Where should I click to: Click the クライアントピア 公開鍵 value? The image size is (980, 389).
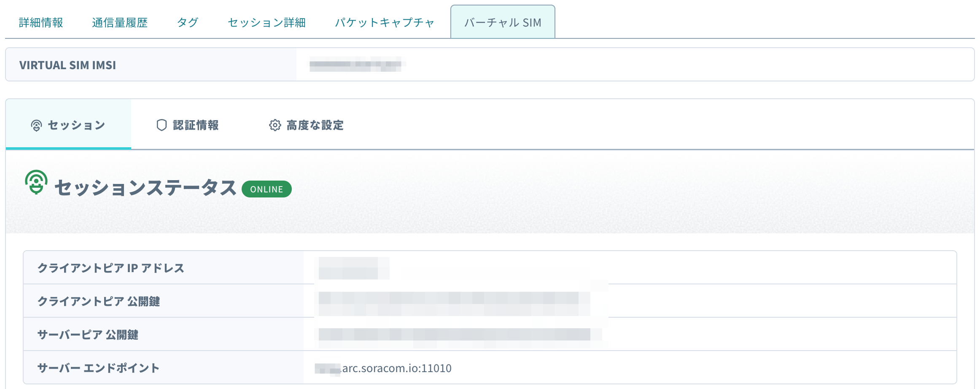(x=454, y=301)
